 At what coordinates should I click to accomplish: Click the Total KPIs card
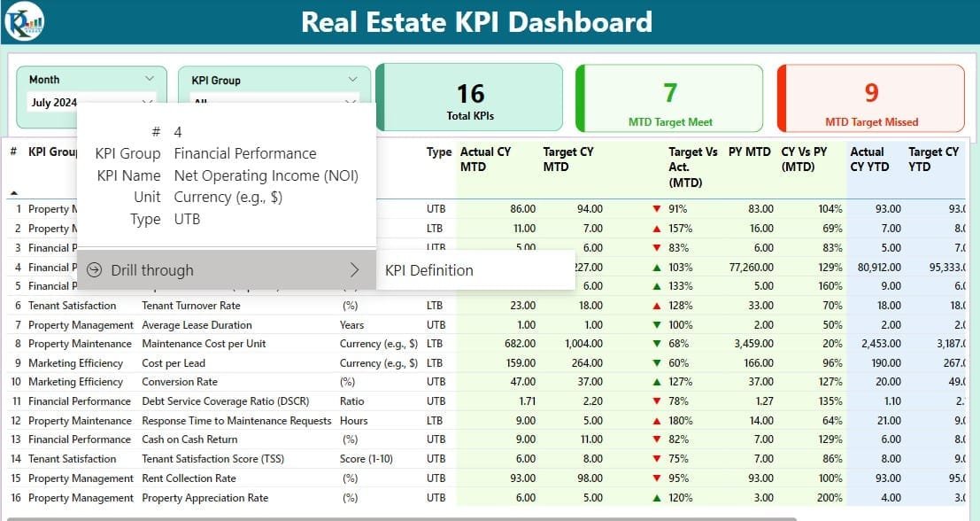pos(469,97)
